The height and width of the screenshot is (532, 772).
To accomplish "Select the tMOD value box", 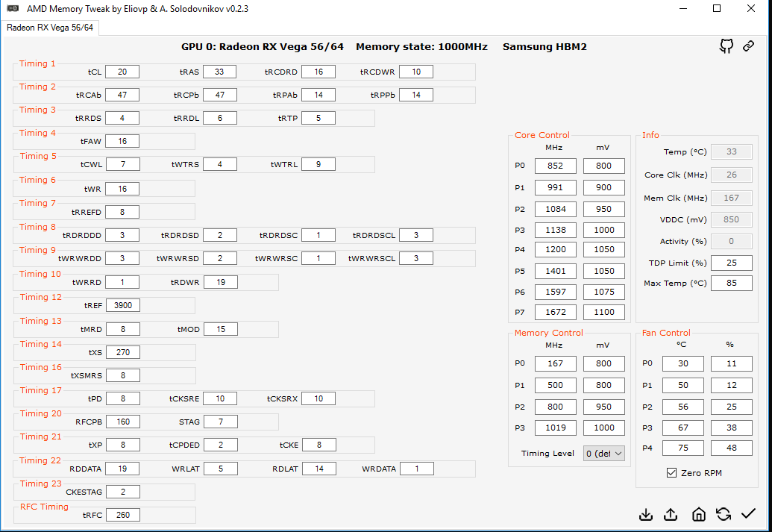I will click(221, 329).
